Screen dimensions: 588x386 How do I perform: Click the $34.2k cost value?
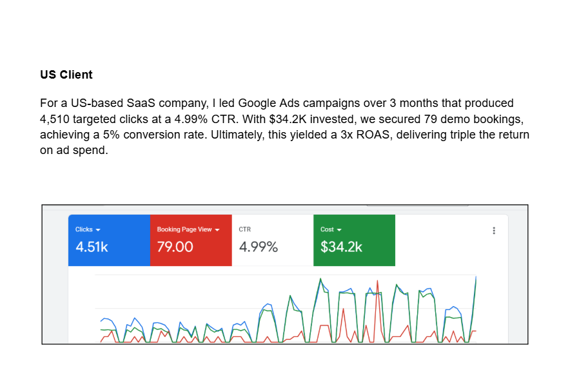[x=341, y=247]
